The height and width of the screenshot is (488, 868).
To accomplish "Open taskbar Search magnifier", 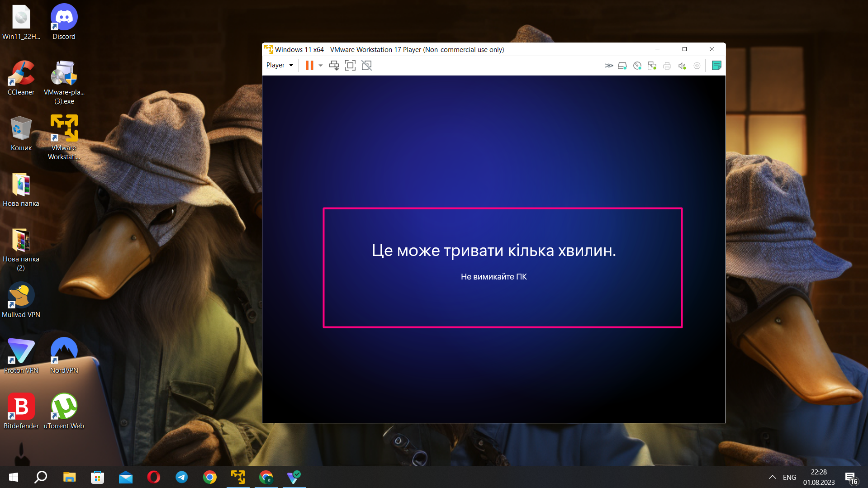I will point(41,477).
